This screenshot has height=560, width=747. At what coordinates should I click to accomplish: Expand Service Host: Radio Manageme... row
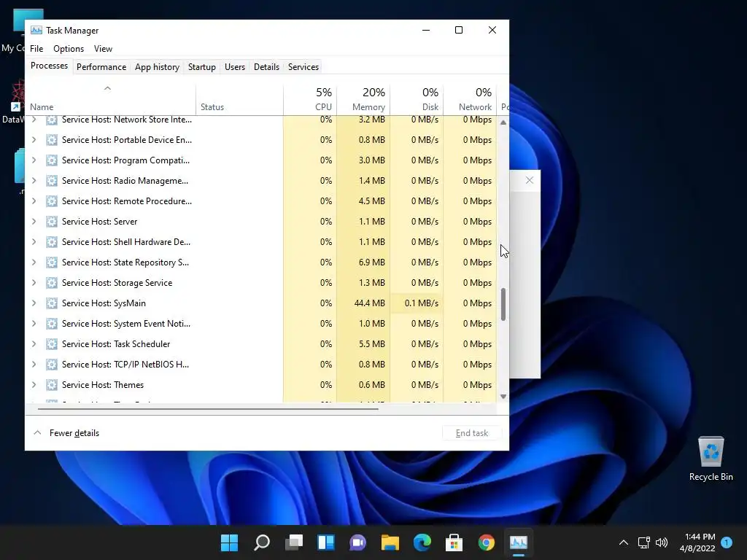(x=34, y=181)
